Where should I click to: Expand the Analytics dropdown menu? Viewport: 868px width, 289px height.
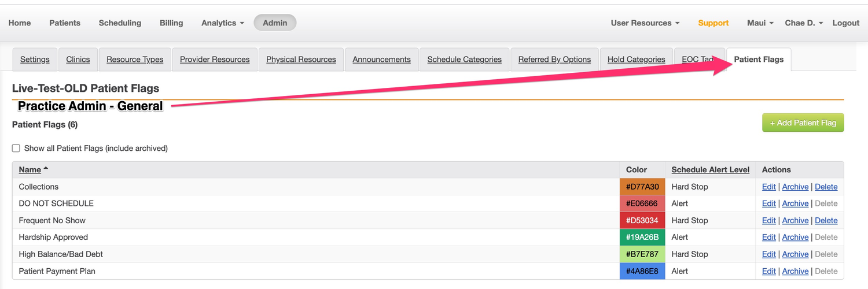tap(222, 23)
